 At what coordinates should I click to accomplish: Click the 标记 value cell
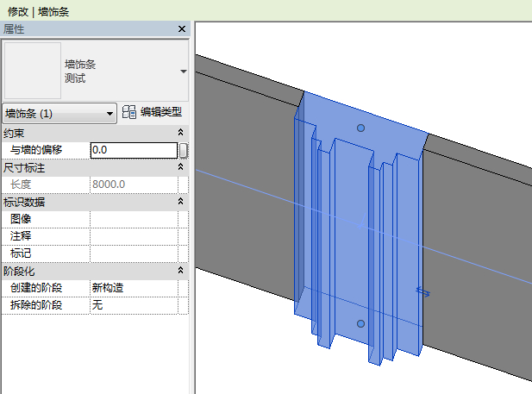[x=134, y=253]
